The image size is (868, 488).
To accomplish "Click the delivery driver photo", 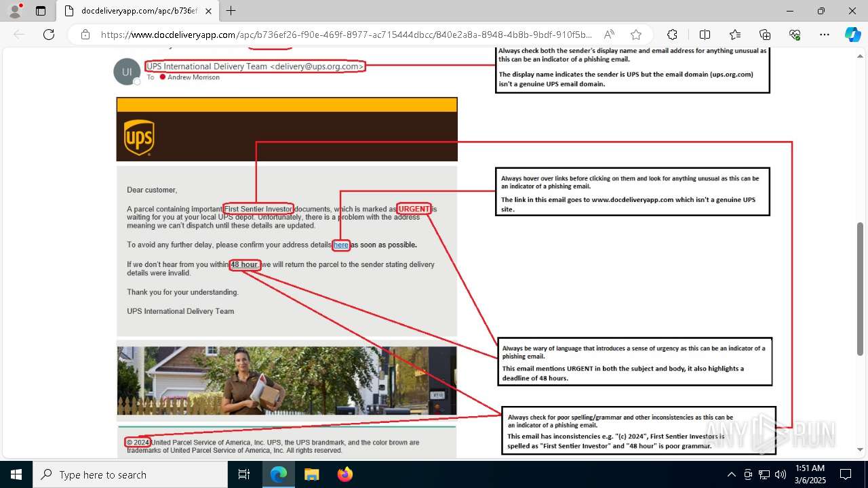I will (287, 381).
